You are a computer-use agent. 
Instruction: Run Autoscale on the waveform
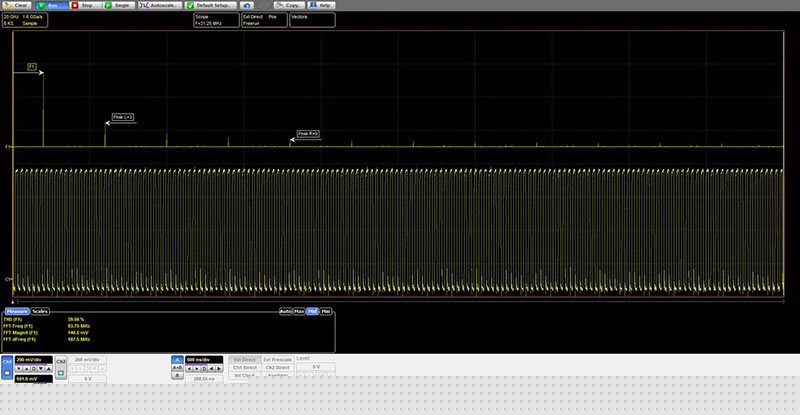tap(158, 5)
